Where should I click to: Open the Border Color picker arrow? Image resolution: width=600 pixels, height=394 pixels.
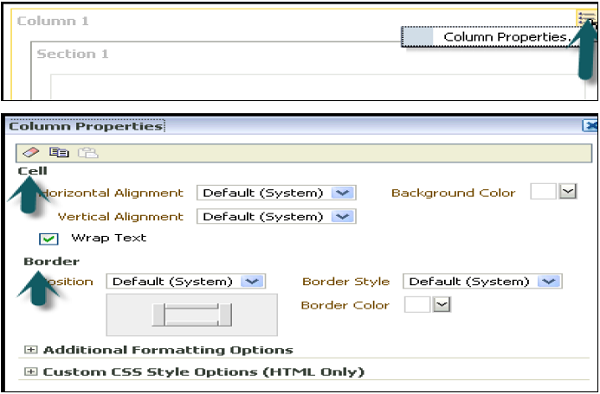[x=442, y=305]
